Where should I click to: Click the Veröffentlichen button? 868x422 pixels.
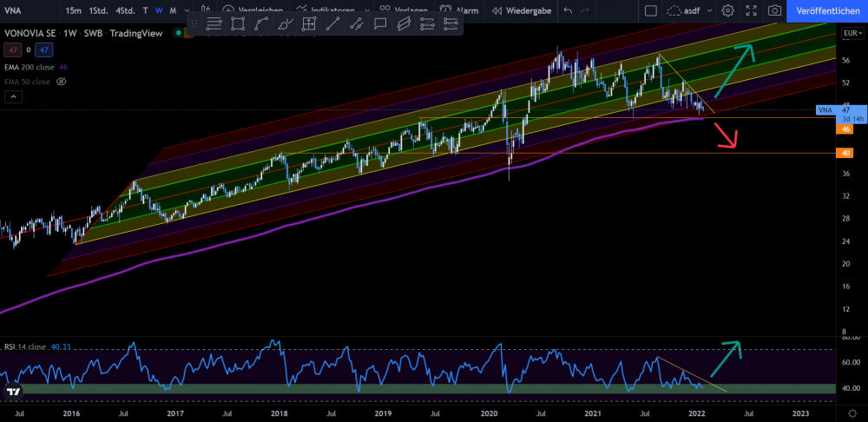coord(827,10)
